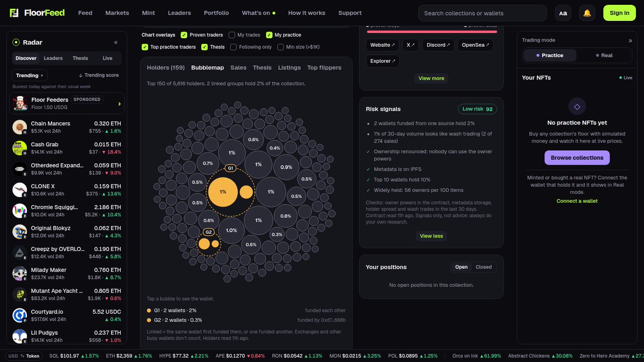The image size is (644, 362).
Task: Collapse risk signals with View less
Action: [431, 236]
